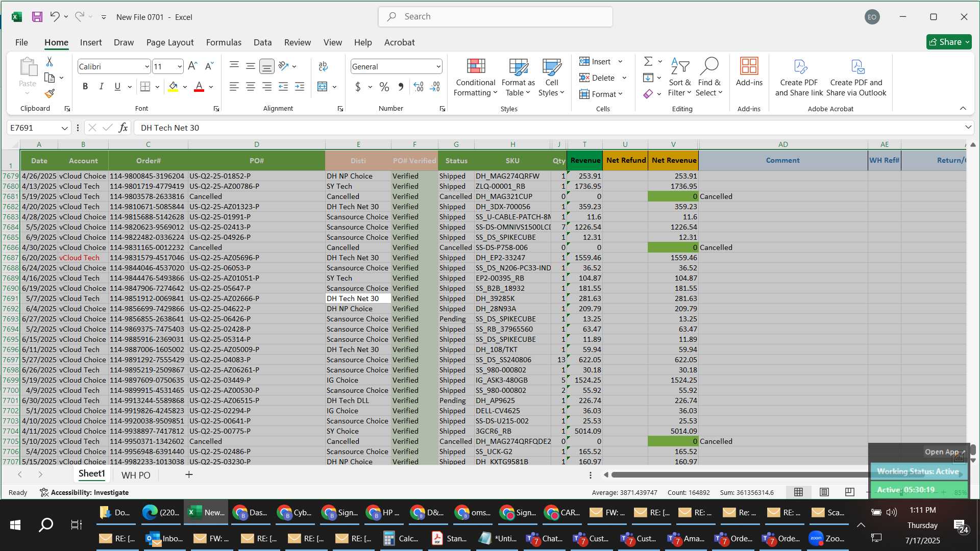Click Decrease Decimal icon
This screenshot has width=980, height=551.
(435, 87)
